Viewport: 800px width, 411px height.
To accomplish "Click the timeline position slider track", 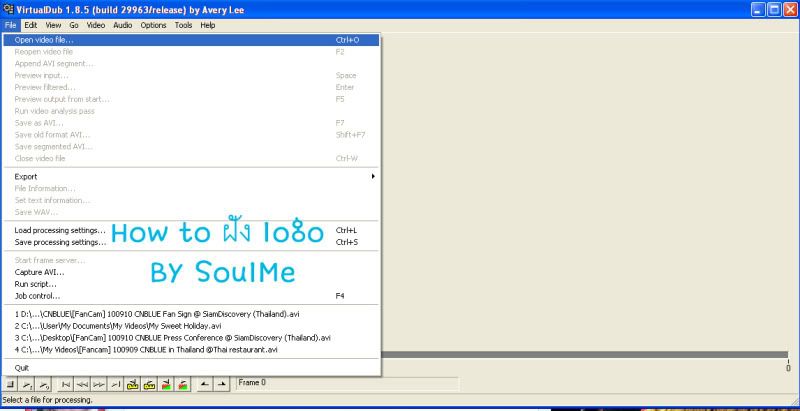I will coord(585,355).
